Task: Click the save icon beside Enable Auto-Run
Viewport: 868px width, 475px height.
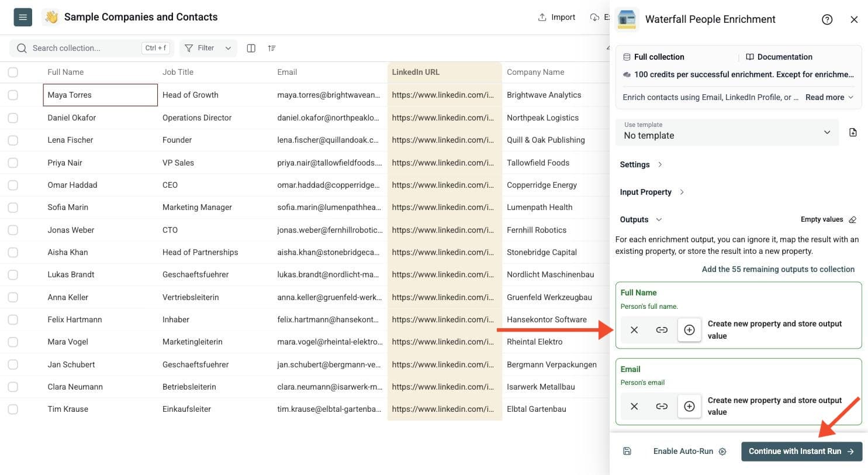Action: (x=627, y=451)
